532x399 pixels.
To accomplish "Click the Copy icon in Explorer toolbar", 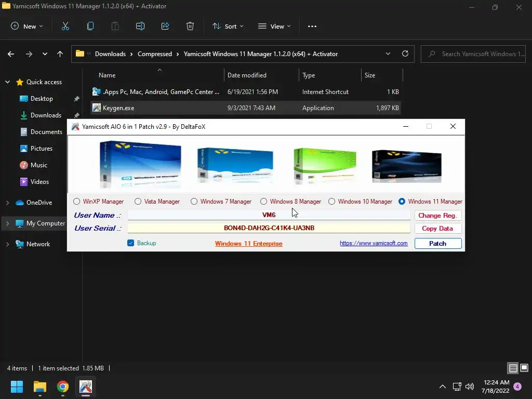I will tap(90, 26).
